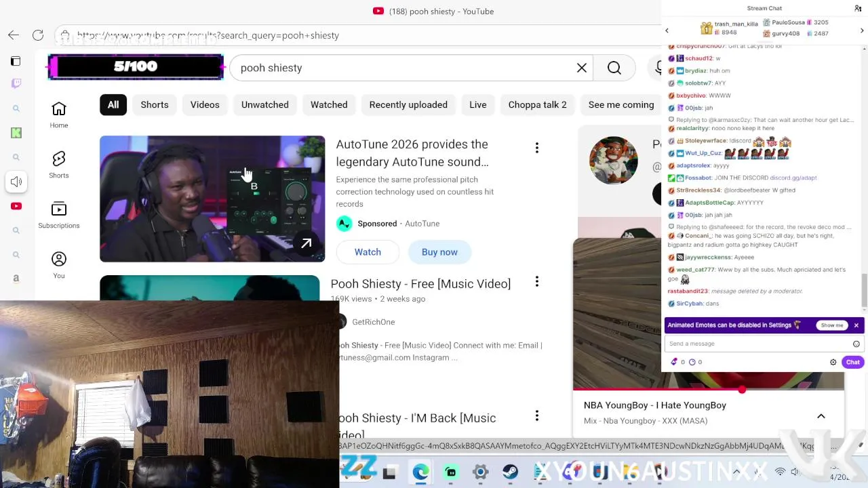Expand the NBA YoungBoy mini player
The height and width of the screenshot is (488, 868).
coord(821,416)
